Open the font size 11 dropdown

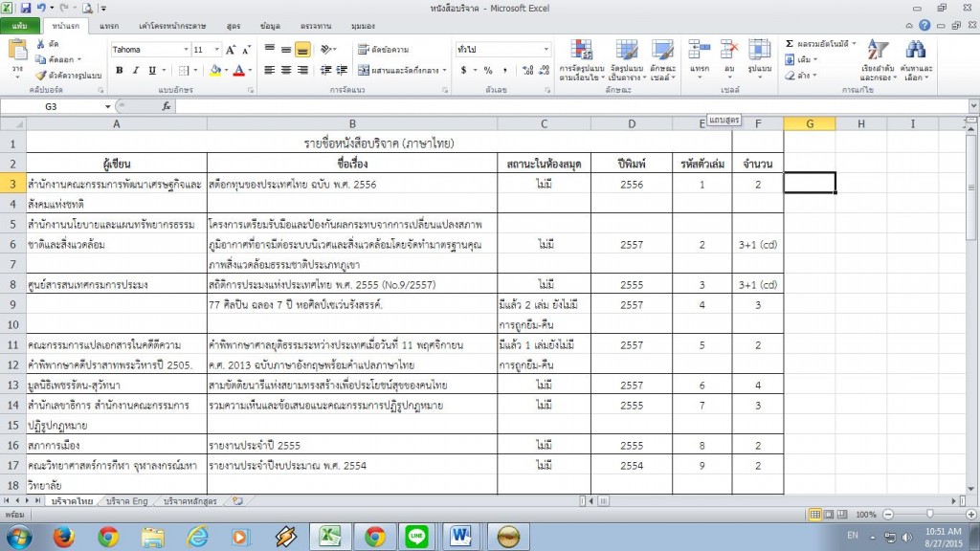[217, 50]
